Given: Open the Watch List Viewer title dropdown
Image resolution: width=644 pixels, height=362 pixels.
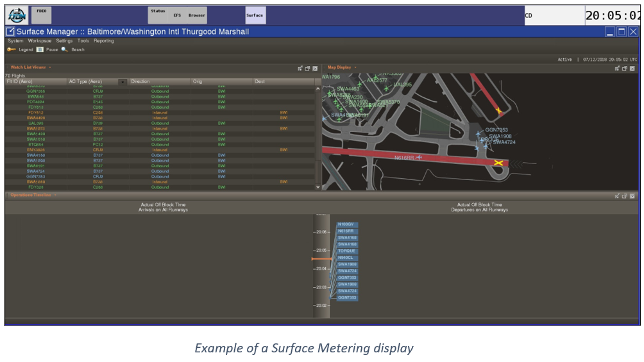Looking at the screenshot, I should (x=50, y=67).
